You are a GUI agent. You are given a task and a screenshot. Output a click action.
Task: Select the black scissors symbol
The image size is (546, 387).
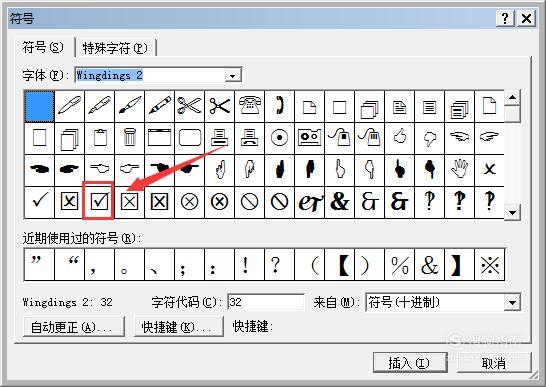220,106
